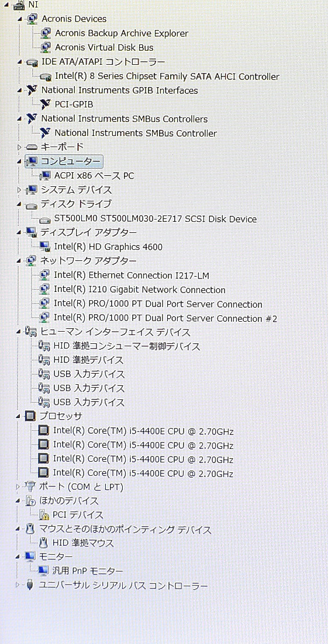Viewport: 328px width, 644px height.
Task: Click the National Instruments SMBus Controller device icon
Action: 45,133
